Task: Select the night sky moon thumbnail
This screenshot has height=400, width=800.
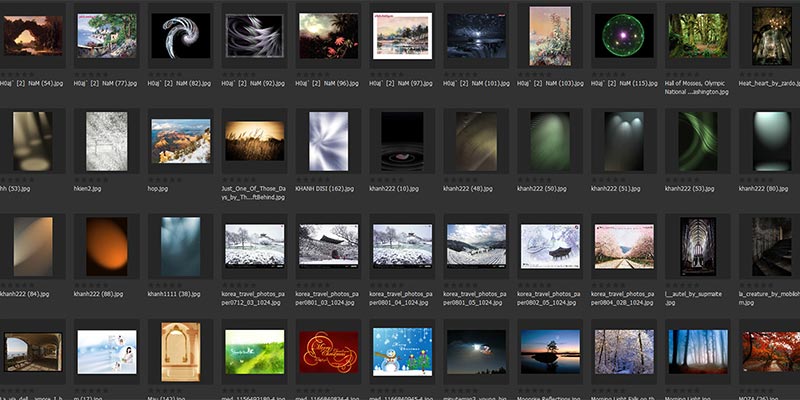Action: point(477,352)
